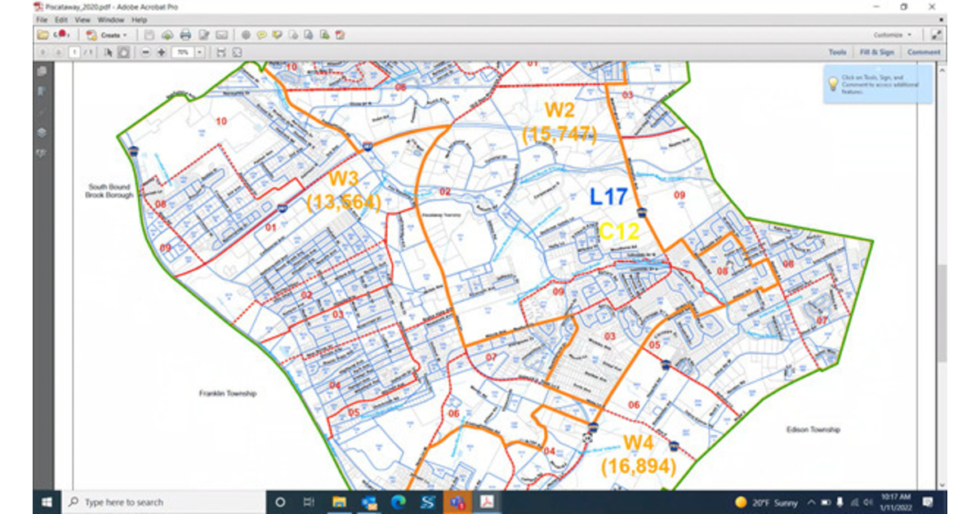Click the Zoom Out minus icon
Viewport: 980px width, 514px height.
(145, 51)
